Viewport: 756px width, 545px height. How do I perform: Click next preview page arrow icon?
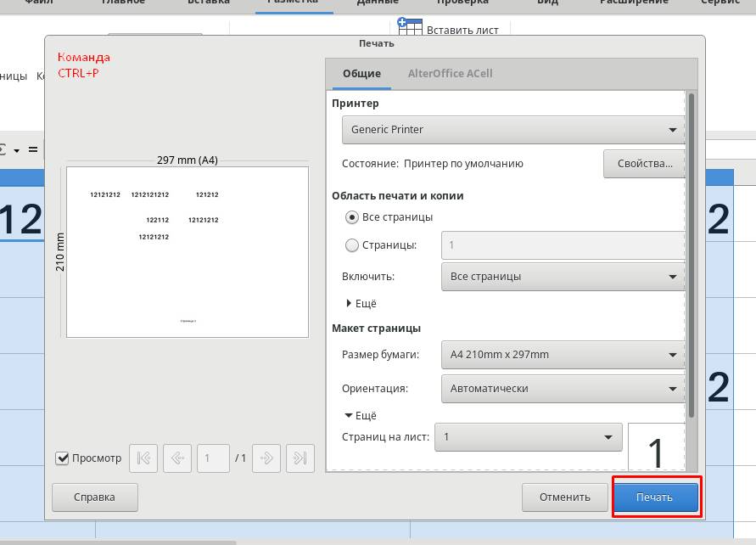[266, 458]
